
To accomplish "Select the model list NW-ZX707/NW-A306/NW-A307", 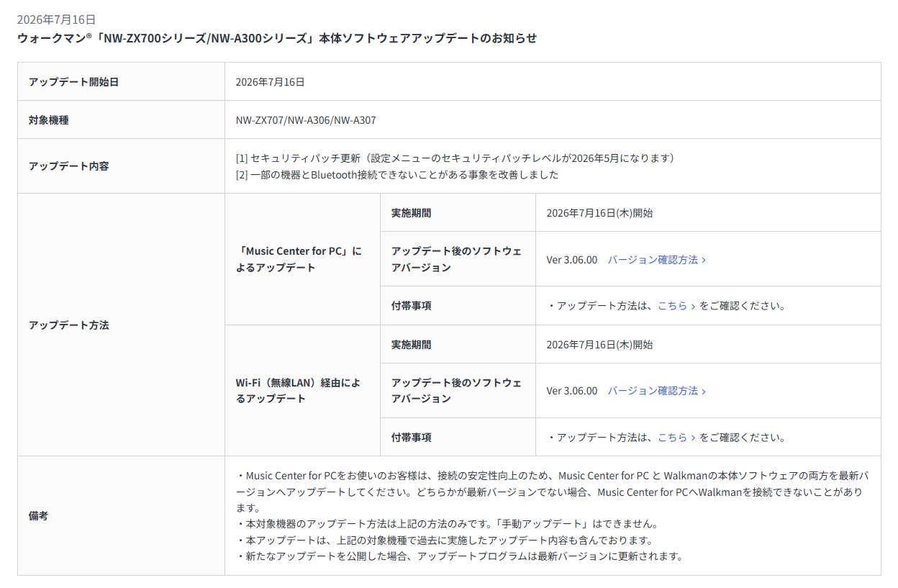I will click(306, 120).
